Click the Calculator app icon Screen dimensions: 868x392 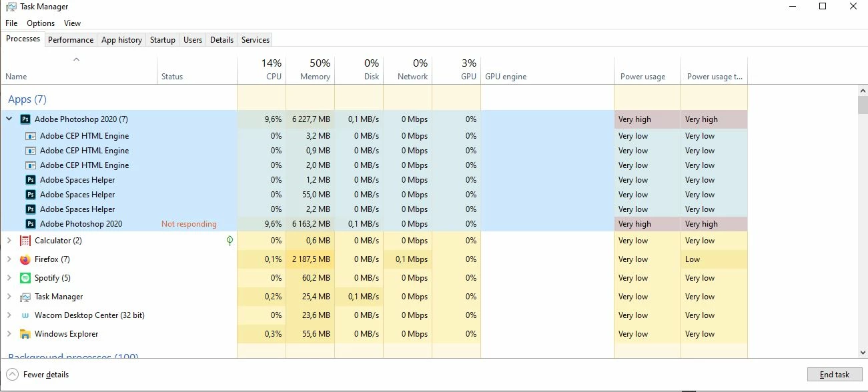(25, 241)
